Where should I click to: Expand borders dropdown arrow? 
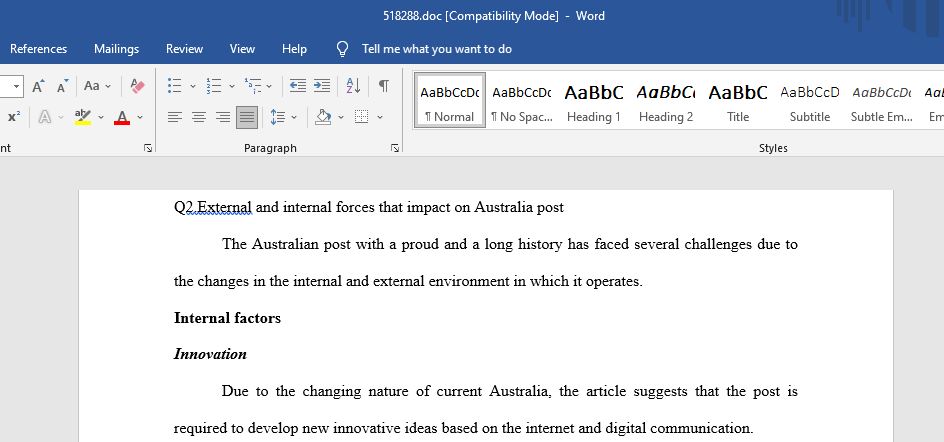tap(380, 117)
